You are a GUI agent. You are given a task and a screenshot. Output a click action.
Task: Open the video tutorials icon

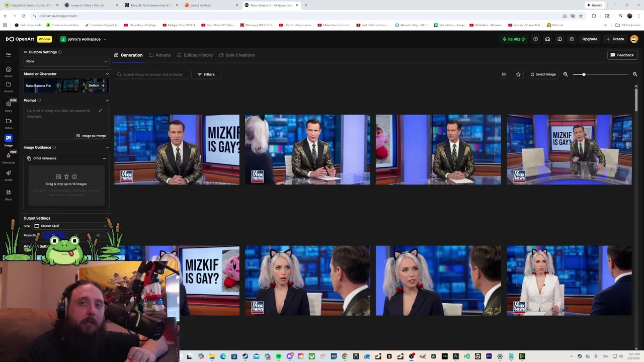click(559, 39)
